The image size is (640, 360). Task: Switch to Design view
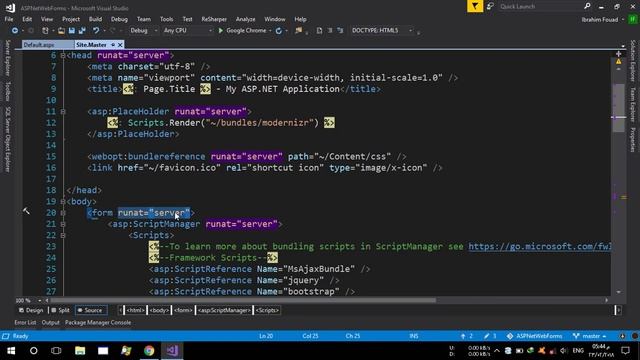31,310
